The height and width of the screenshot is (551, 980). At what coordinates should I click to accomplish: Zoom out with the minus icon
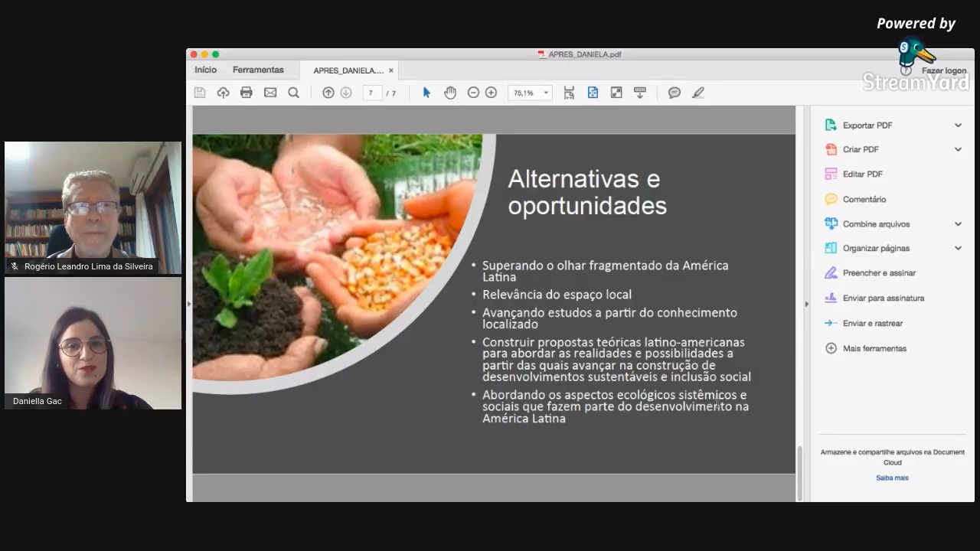[x=473, y=93]
